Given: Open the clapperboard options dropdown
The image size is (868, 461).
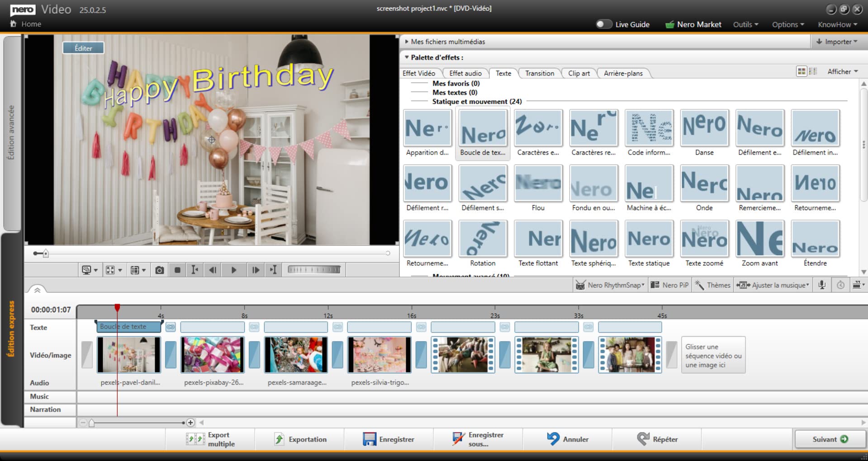Looking at the screenshot, I should [x=858, y=285].
